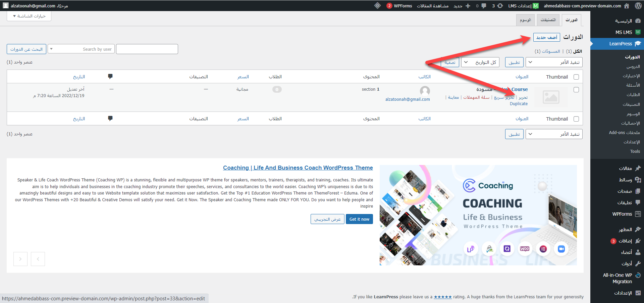
Task: Tick select-all checkbox in table header
Action: click(x=576, y=77)
